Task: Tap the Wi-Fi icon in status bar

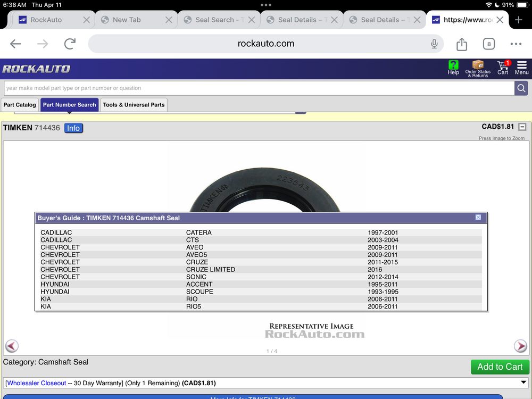Action: pyautogui.click(x=488, y=5)
